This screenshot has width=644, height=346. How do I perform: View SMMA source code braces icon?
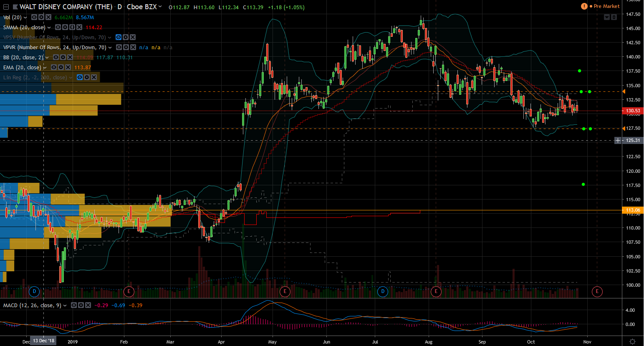click(72, 27)
